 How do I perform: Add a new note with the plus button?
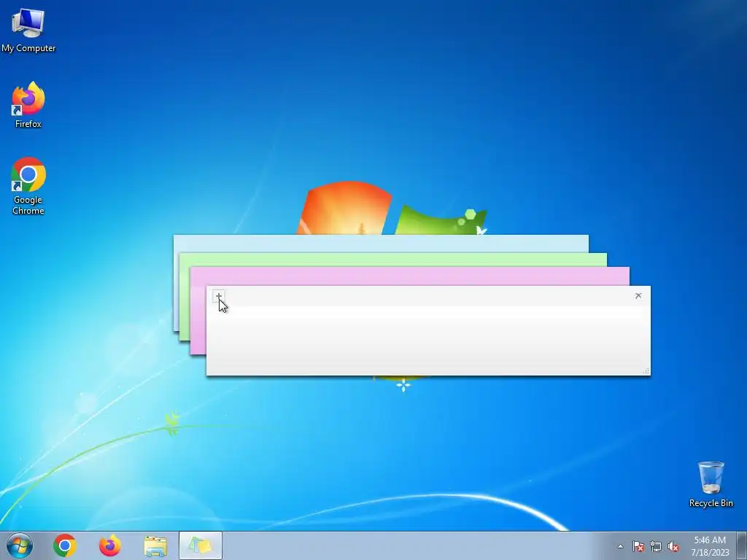click(x=219, y=296)
